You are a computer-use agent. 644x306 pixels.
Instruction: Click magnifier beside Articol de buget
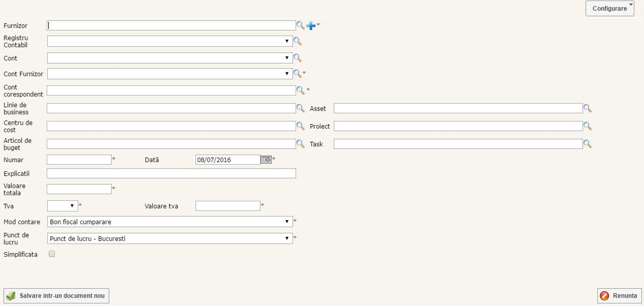click(301, 144)
